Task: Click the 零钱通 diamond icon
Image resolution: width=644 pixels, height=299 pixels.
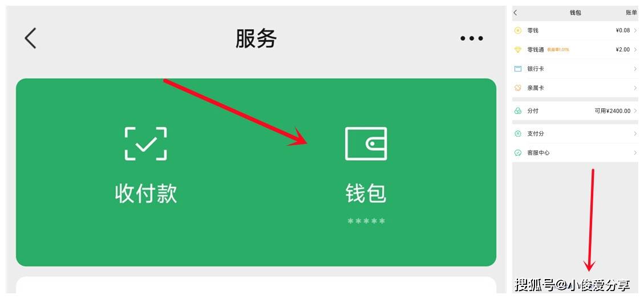Action: pos(518,50)
